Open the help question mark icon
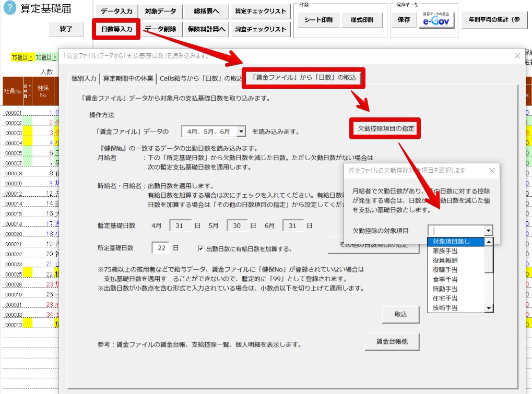Viewport: 532px width, 394px height. (x=9, y=8)
